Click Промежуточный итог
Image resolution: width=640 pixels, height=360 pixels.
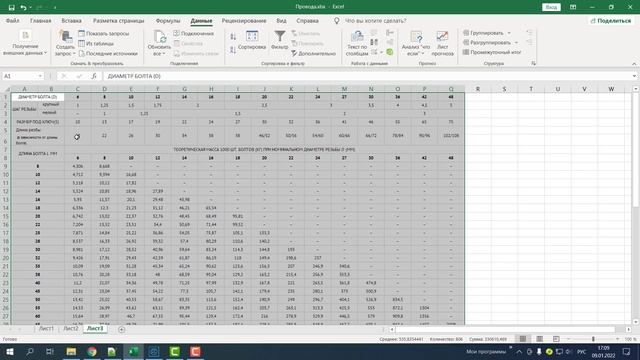tap(492, 52)
